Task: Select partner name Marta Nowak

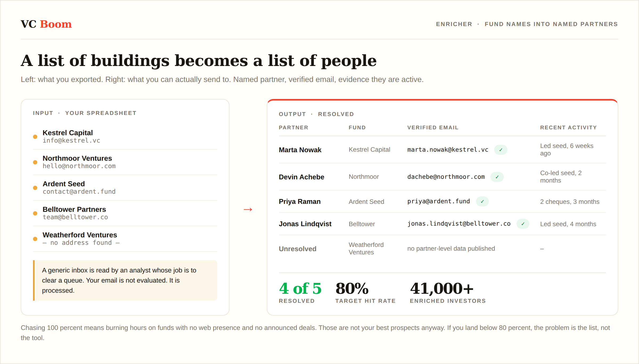Action: [300, 150]
